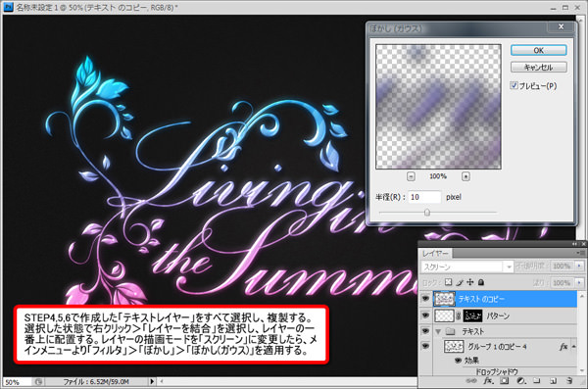Toggle lock all padlock icon
The image size is (588, 389).
481,282
